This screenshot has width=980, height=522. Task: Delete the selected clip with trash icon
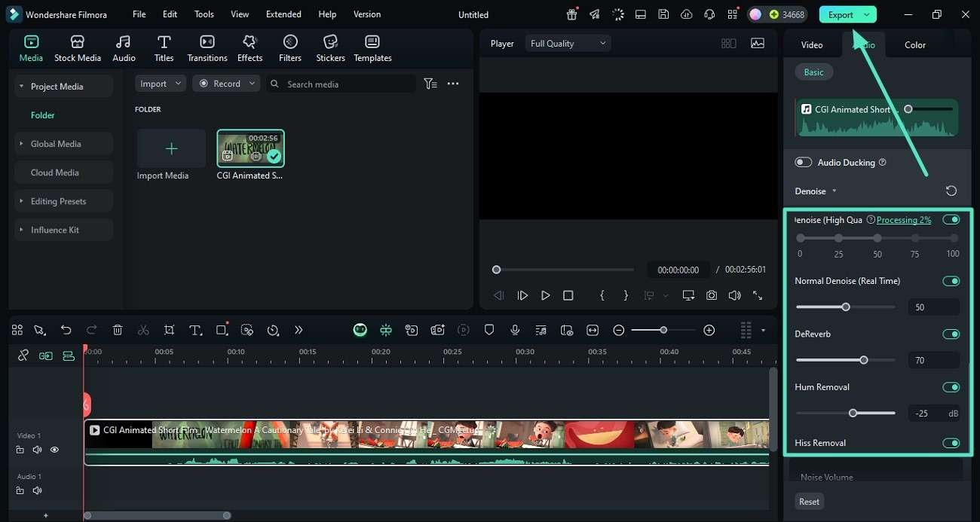(118, 330)
